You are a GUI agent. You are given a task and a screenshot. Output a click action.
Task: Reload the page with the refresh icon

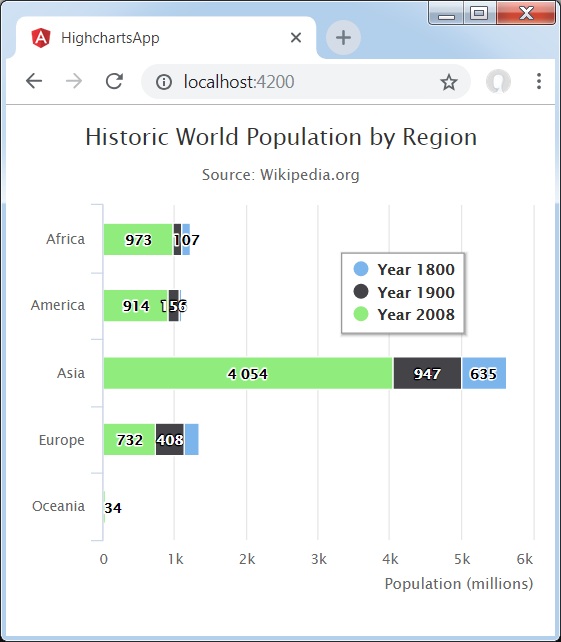pos(114,81)
